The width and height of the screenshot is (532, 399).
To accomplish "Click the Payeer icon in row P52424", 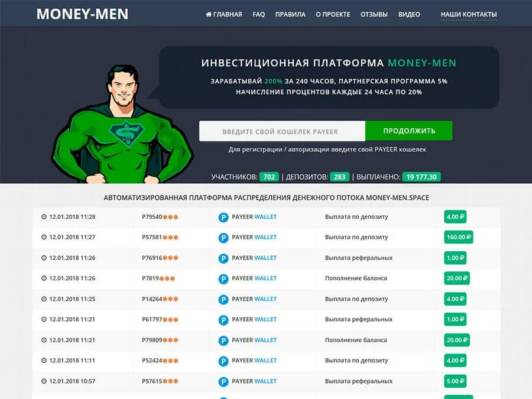I will (x=223, y=361).
